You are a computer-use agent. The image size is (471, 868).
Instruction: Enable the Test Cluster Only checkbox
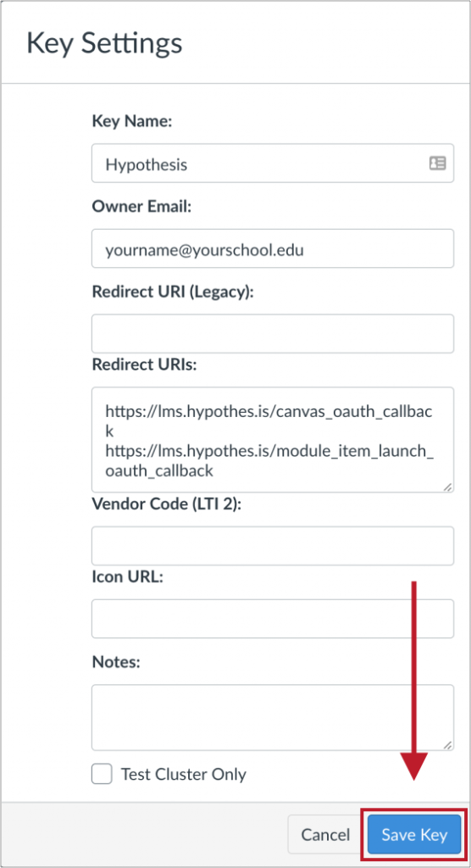pyautogui.click(x=102, y=773)
